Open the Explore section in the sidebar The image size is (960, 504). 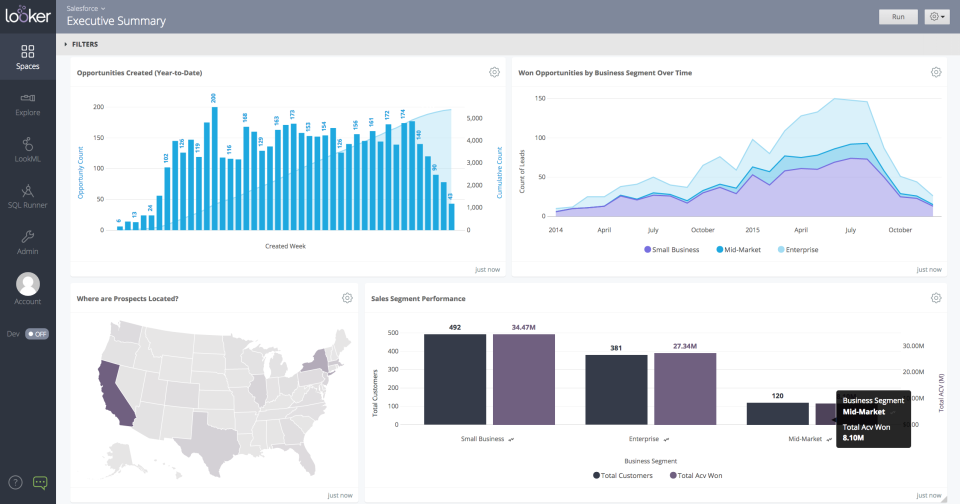coord(27,104)
